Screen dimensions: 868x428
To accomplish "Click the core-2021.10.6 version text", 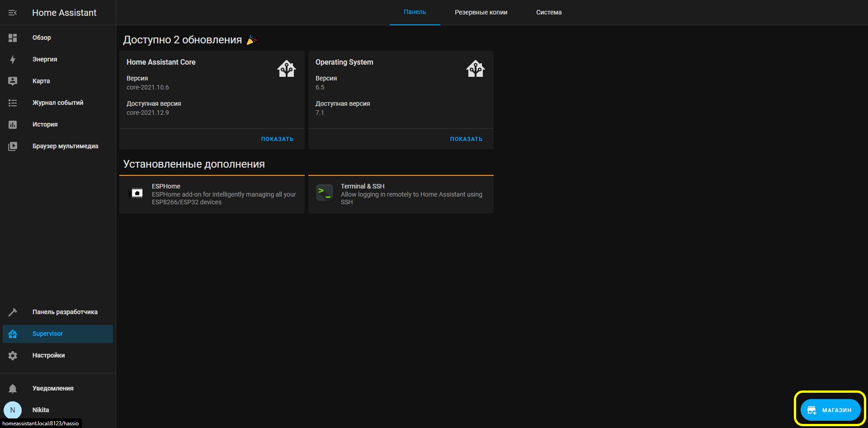I will [x=148, y=87].
